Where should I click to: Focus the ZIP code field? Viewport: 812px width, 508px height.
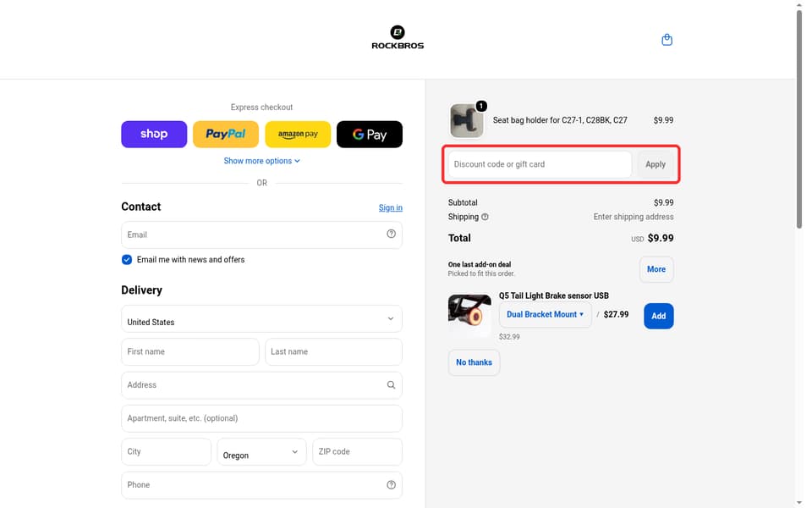pyautogui.click(x=357, y=451)
